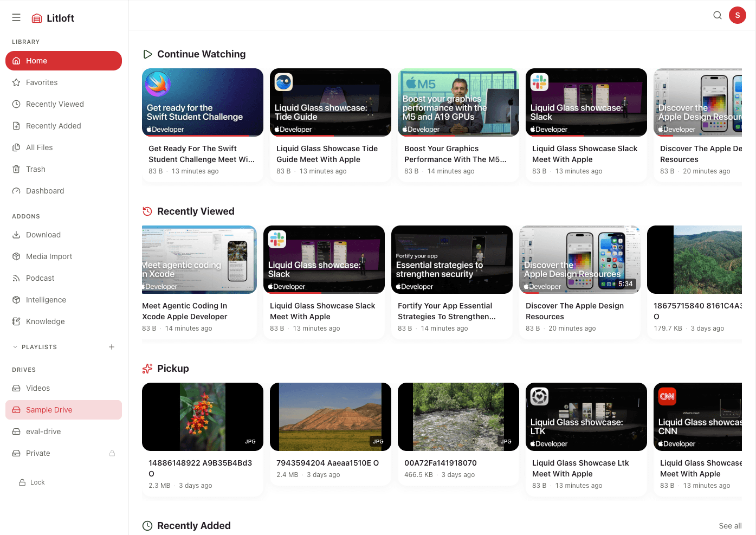Image resolution: width=756 pixels, height=535 pixels.
Task: Click the padlock icon on Private drive
Action: pos(112,453)
